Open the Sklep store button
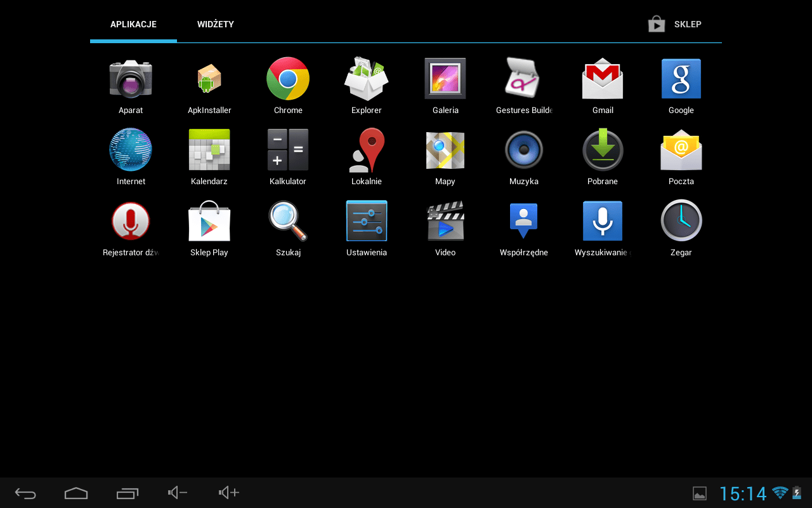Screen dimensions: 812x508 (675, 24)
